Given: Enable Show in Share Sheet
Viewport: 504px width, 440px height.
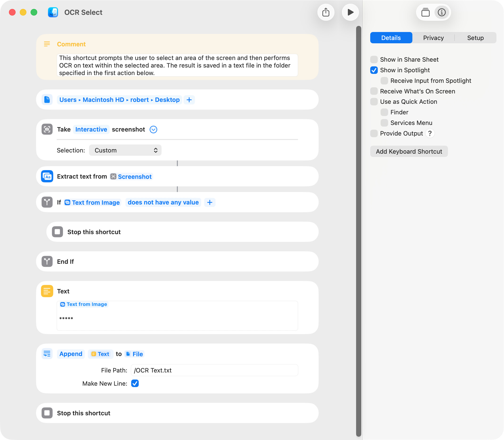Looking at the screenshot, I should [374, 60].
